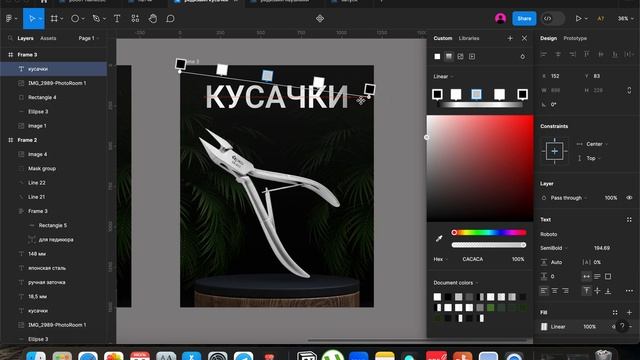Click the create component icon in toolbar center
The image size is (640, 360).
click(320, 18)
